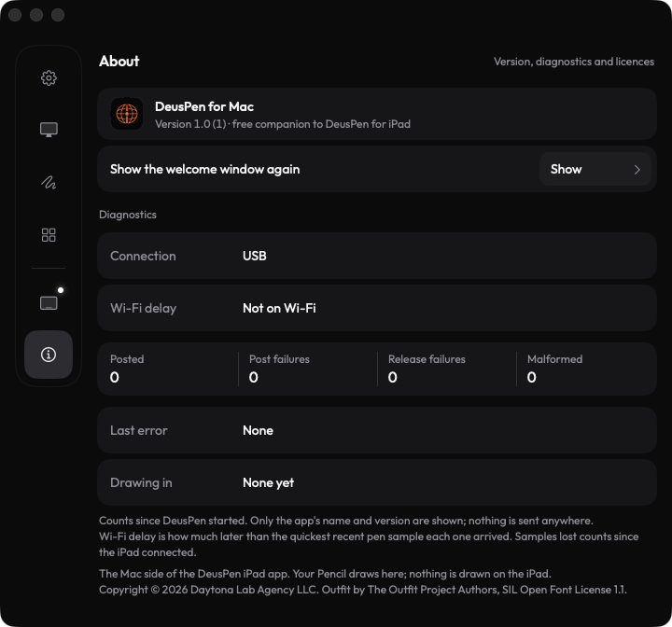The image size is (672, 627).
Task: Click the 'Diagnostics' section heading
Action: [x=128, y=215]
